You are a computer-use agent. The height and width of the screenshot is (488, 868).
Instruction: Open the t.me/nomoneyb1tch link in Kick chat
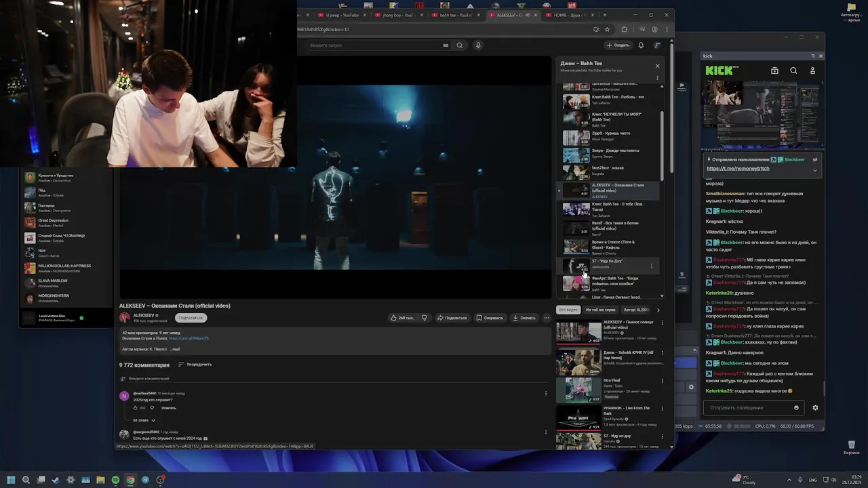[738, 169]
